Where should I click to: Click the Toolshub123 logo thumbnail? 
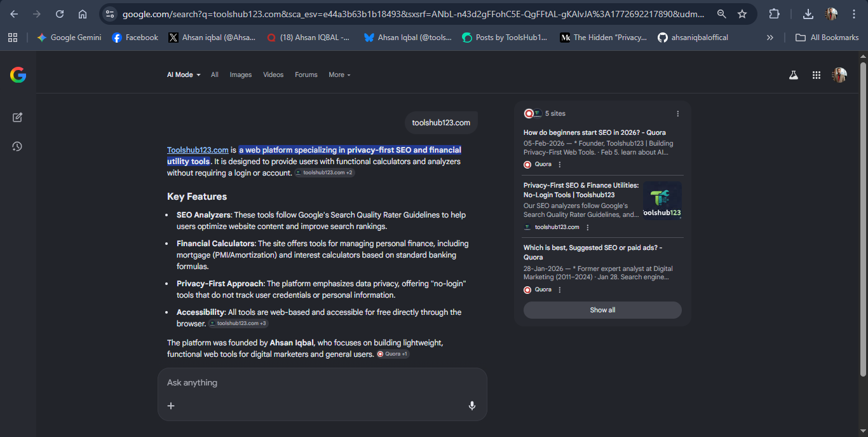click(662, 200)
